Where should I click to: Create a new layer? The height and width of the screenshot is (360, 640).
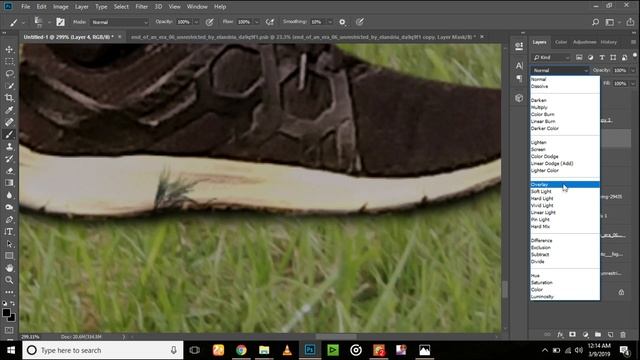(x=611, y=334)
